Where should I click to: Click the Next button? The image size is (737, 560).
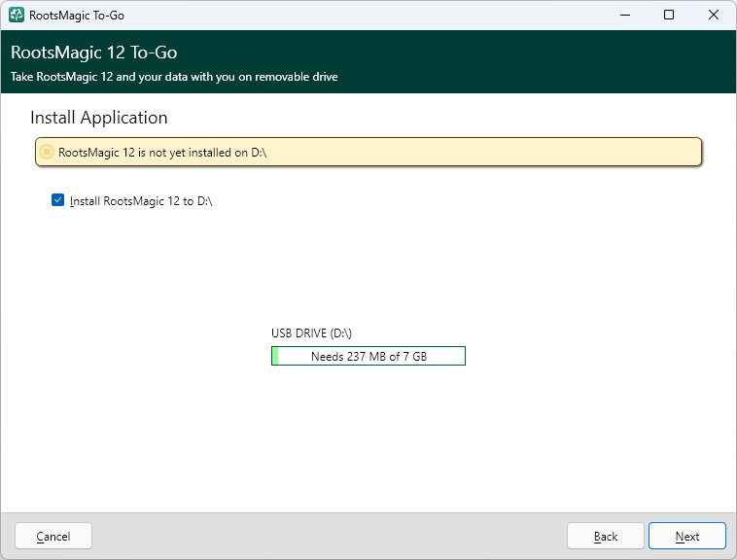687,536
